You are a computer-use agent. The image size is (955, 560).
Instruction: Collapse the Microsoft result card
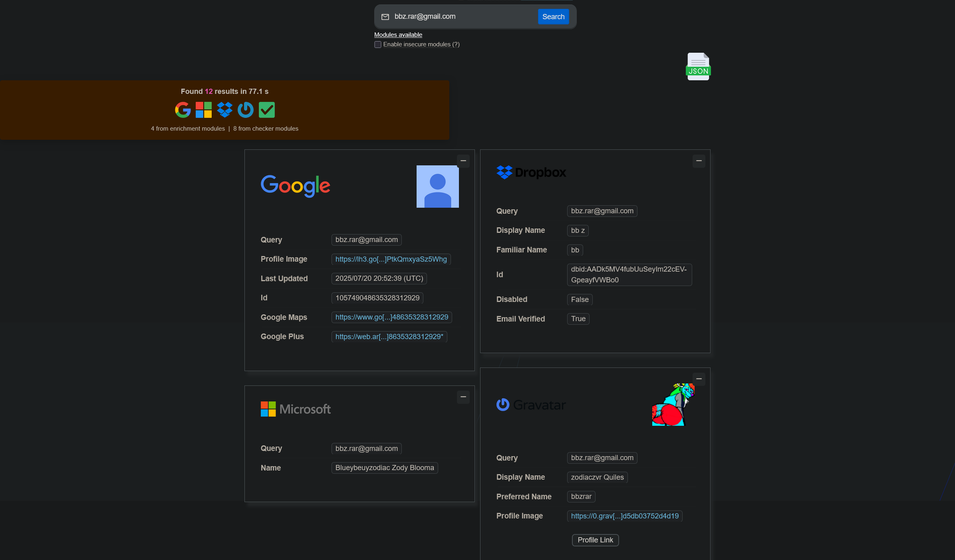pyautogui.click(x=463, y=397)
